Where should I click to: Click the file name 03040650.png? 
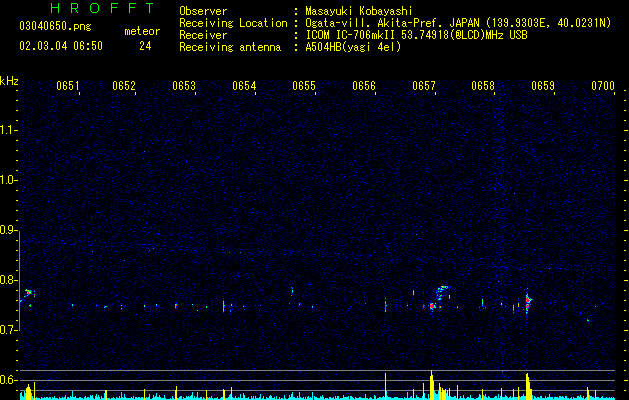pyautogui.click(x=55, y=27)
